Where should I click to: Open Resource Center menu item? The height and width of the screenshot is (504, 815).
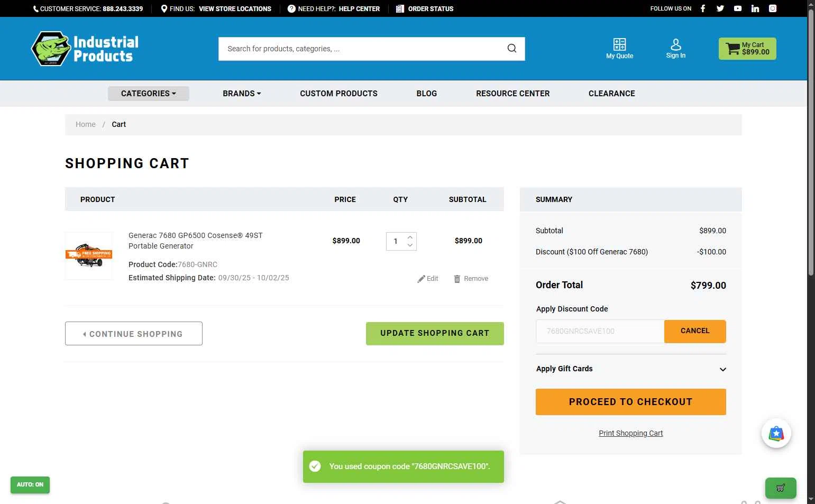pos(512,94)
